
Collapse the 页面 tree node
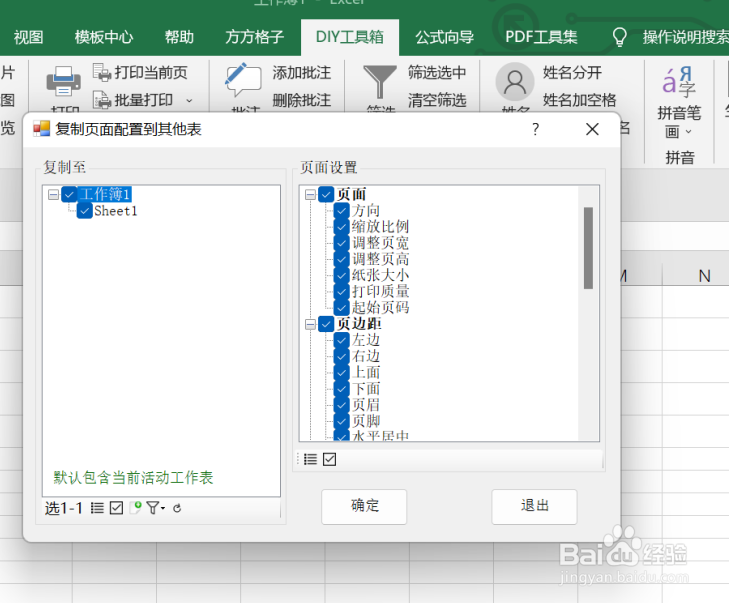coord(310,194)
